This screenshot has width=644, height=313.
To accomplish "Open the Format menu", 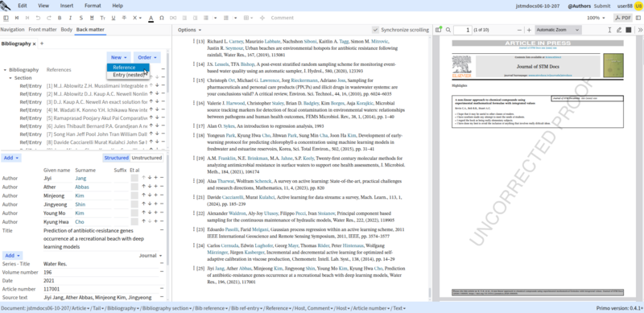I will point(93,6).
